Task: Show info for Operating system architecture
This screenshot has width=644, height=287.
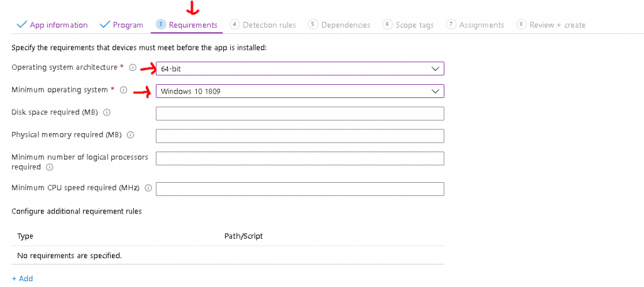Action: (132, 68)
